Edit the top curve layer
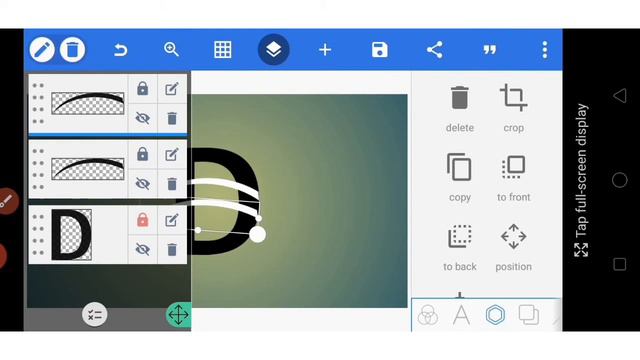 pyautogui.click(x=172, y=89)
